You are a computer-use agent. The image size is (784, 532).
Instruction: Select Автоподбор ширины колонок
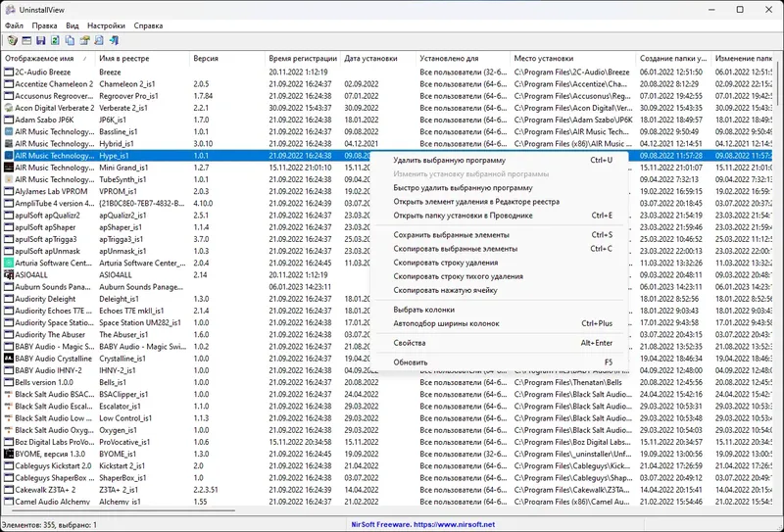500,323
